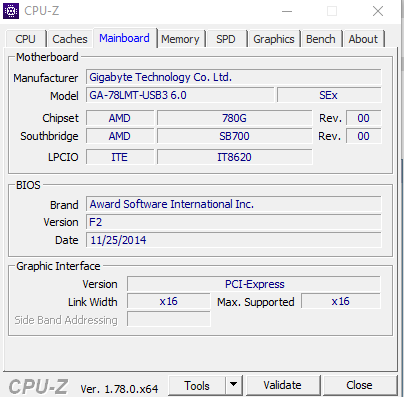Click the Close button at bottom

(359, 385)
